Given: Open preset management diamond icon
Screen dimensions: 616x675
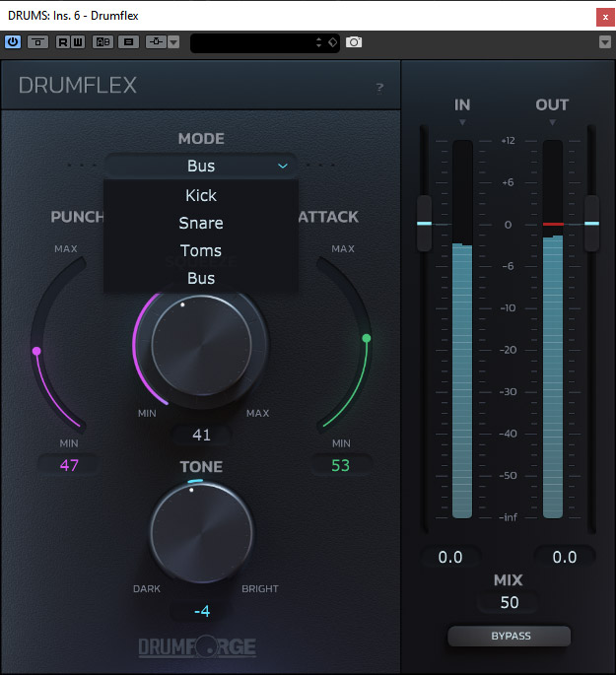Looking at the screenshot, I should click(x=333, y=42).
